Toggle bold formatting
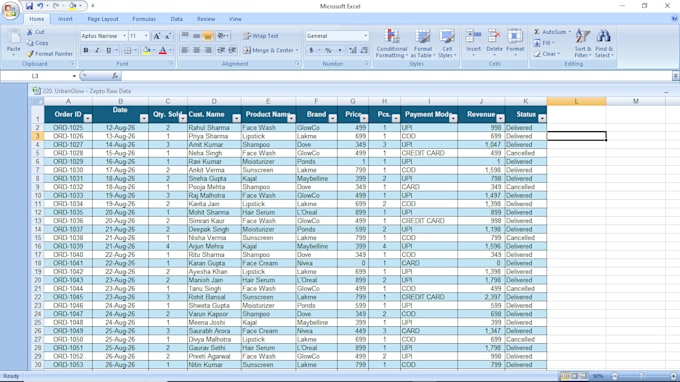This screenshot has width=680, height=382. coord(86,50)
